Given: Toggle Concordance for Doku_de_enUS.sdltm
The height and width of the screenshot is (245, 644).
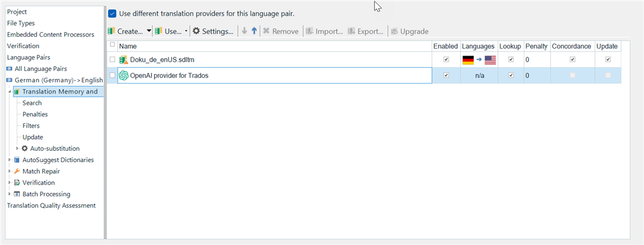Looking at the screenshot, I should pos(572,60).
